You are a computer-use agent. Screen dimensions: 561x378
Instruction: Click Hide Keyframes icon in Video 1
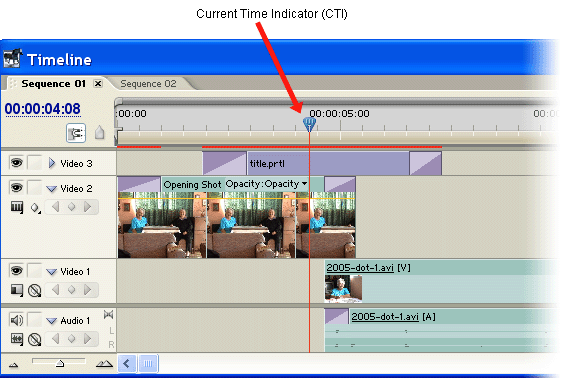(x=35, y=290)
